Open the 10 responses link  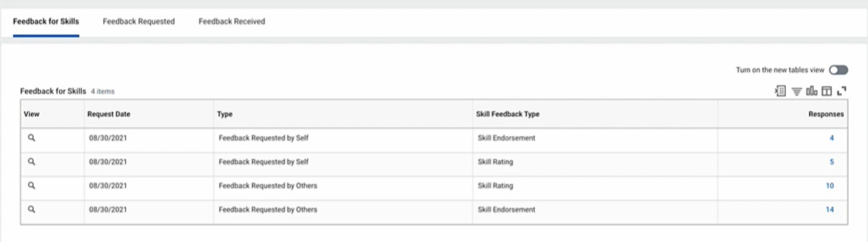click(830, 185)
